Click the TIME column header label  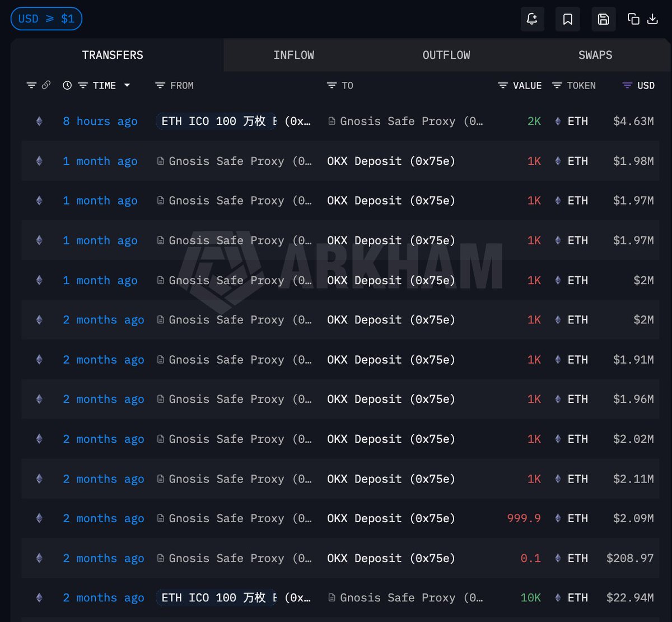(104, 86)
